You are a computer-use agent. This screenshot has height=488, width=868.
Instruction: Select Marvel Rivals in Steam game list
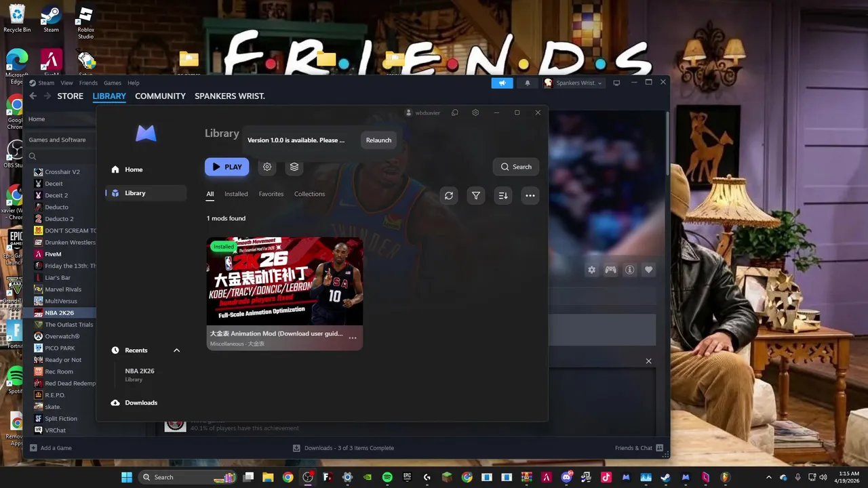(62, 289)
